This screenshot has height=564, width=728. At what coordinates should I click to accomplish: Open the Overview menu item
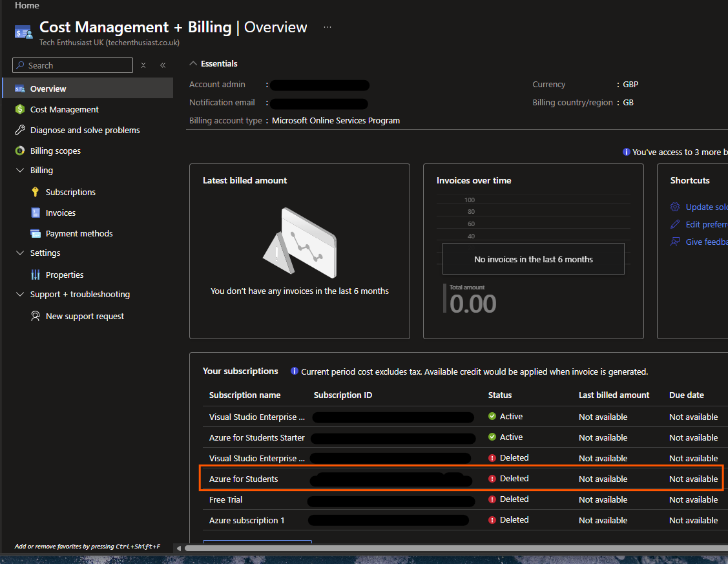(x=88, y=89)
